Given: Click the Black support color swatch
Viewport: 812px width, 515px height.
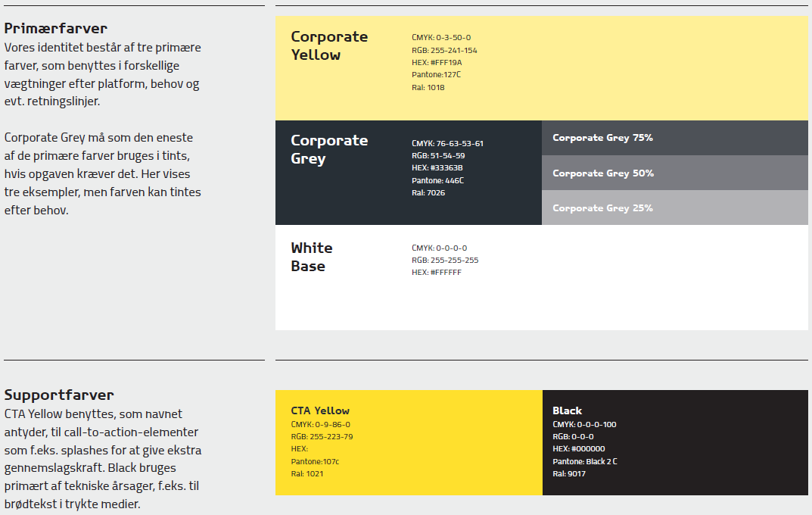Looking at the screenshot, I should coord(675,442).
